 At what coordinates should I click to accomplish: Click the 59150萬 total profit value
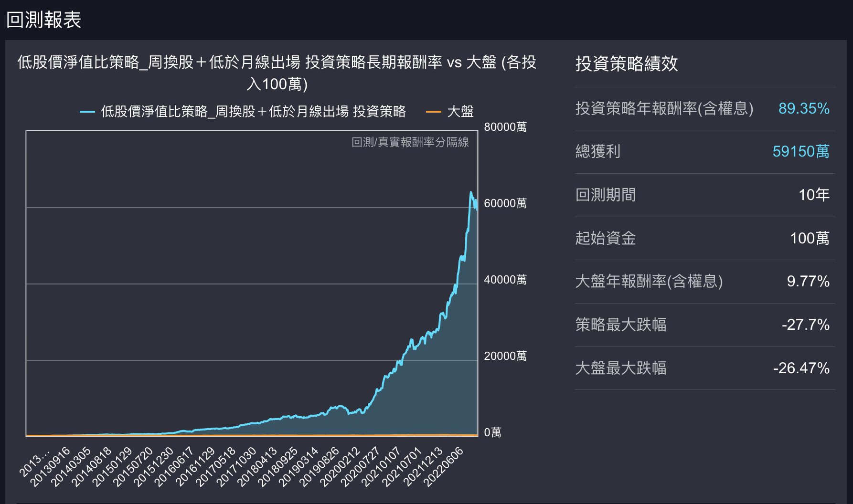[x=800, y=152]
